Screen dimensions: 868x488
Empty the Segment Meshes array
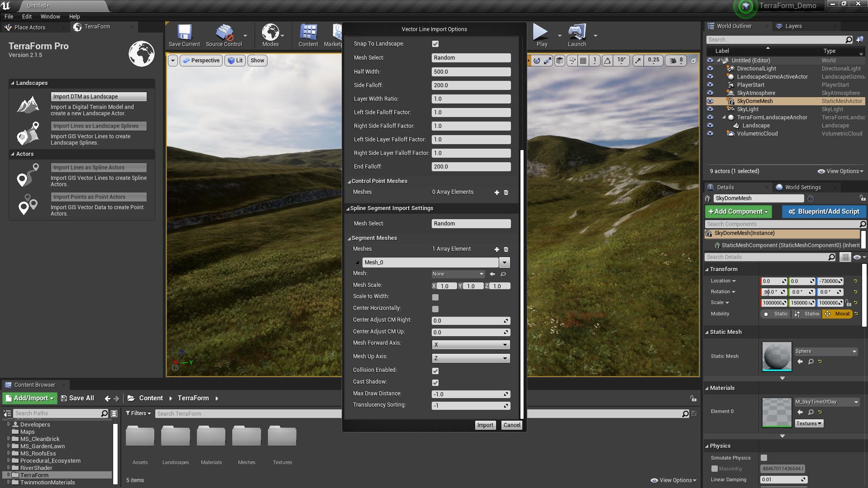(x=506, y=249)
